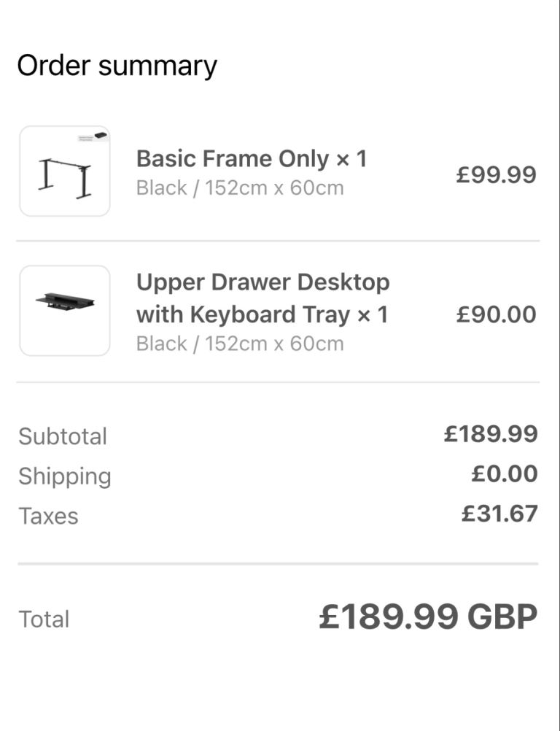
Task: Select the Basic Frame Only × 1 title
Action: pyautogui.click(x=251, y=158)
